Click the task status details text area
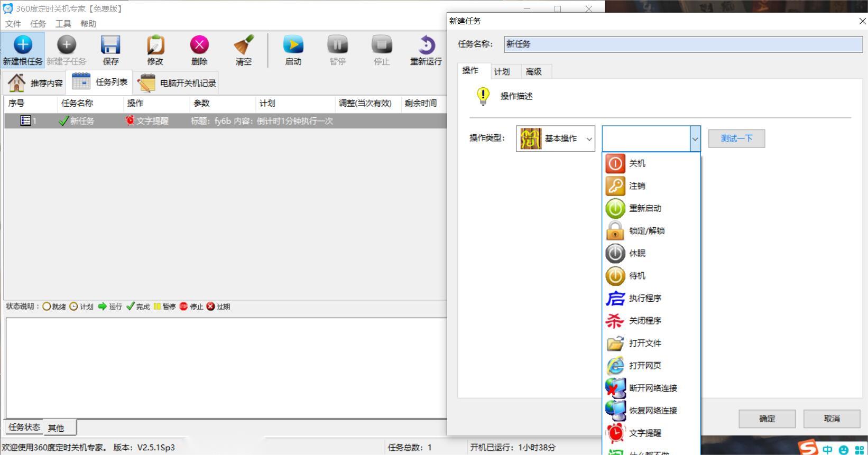Viewport: 868px width, 455px height. coord(226,367)
